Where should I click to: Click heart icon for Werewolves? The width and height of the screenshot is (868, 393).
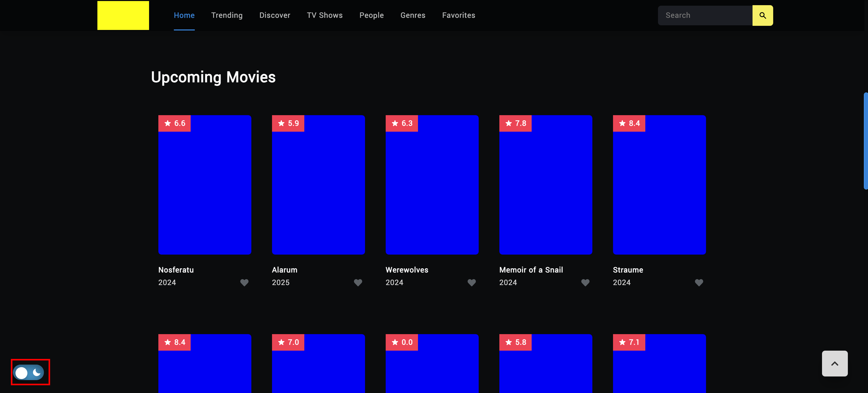pyautogui.click(x=471, y=282)
